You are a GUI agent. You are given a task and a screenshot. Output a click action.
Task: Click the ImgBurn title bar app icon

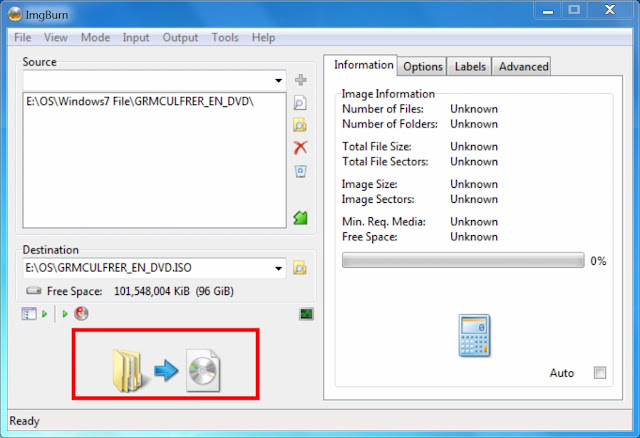click(x=15, y=14)
